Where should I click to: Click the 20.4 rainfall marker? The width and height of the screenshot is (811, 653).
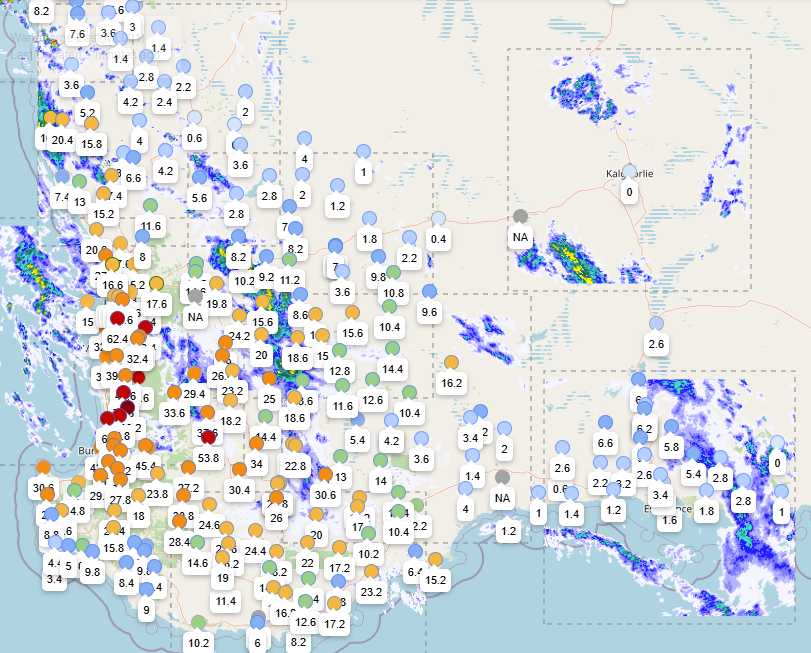(62, 119)
